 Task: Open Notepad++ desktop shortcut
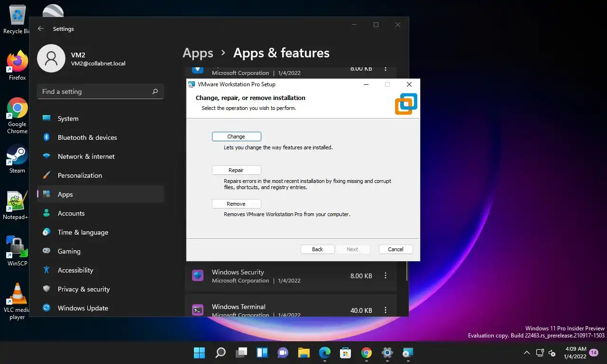[16, 205]
